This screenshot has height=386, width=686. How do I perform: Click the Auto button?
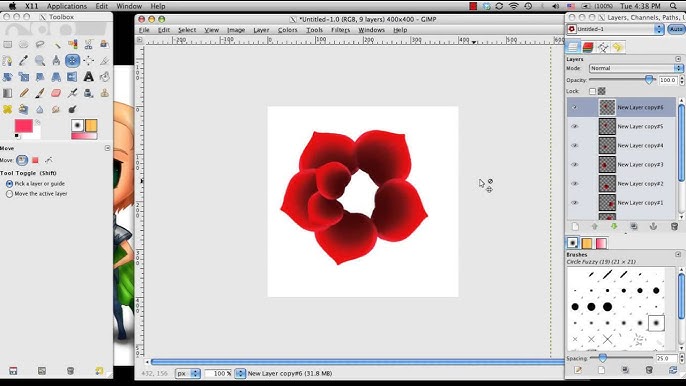point(676,29)
